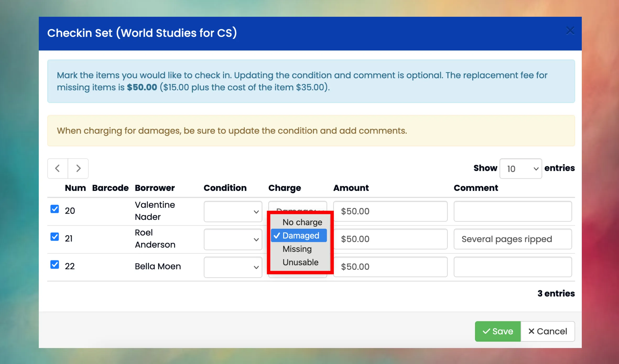Save the check-in changes
The image size is (619, 364).
pyautogui.click(x=498, y=331)
